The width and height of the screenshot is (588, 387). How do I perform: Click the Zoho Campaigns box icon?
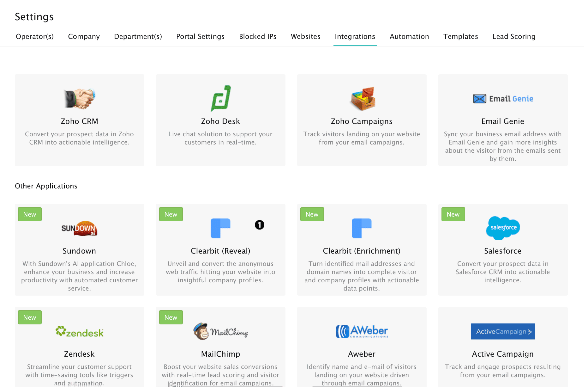[363, 99]
